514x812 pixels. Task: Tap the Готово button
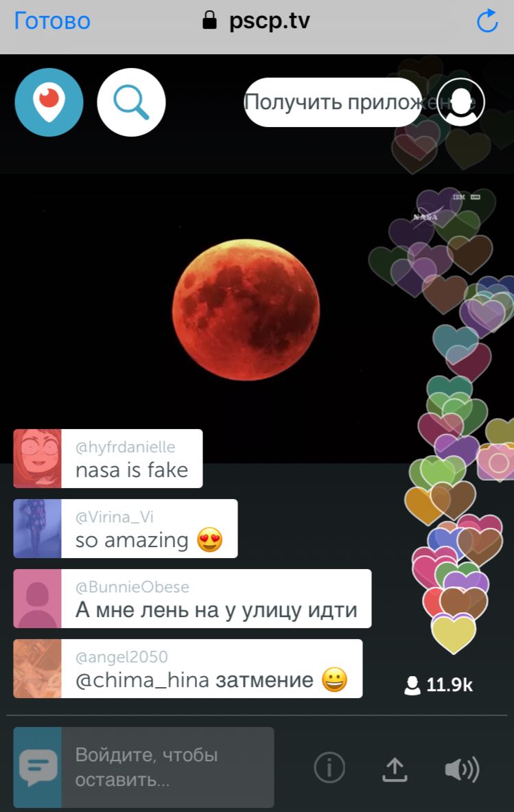[x=52, y=21]
